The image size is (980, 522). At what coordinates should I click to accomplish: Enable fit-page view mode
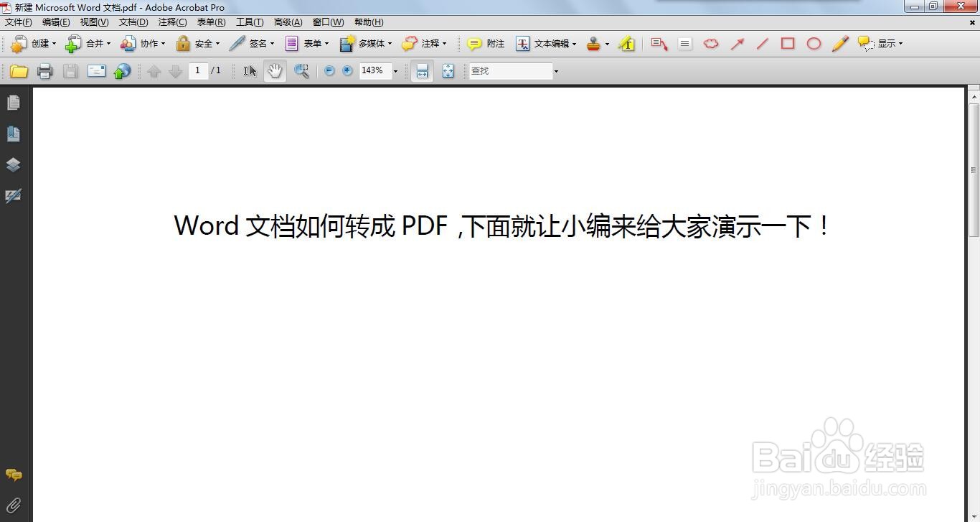(x=448, y=70)
